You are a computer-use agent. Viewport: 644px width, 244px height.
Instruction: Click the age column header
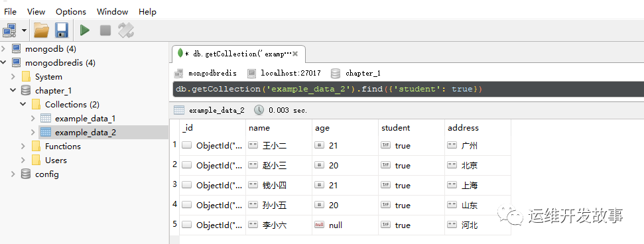[x=346, y=128]
